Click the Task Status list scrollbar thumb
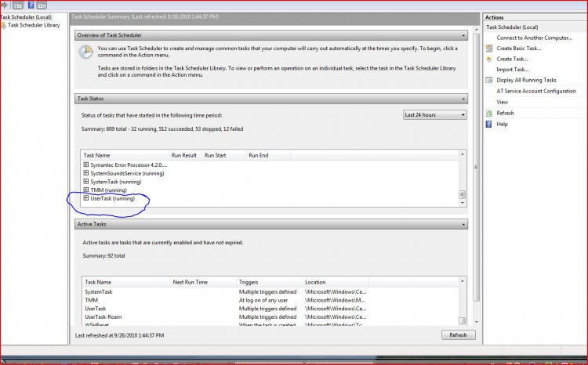588x365 pixels. [x=463, y=194]
